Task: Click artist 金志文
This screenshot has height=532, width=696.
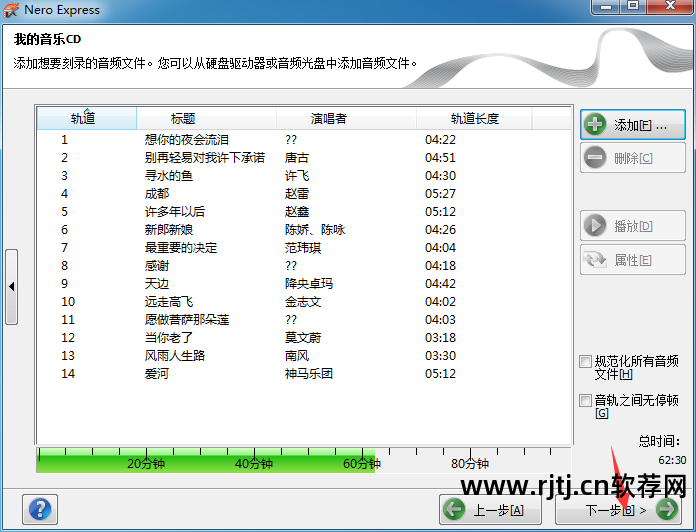Action: [303, 302]
